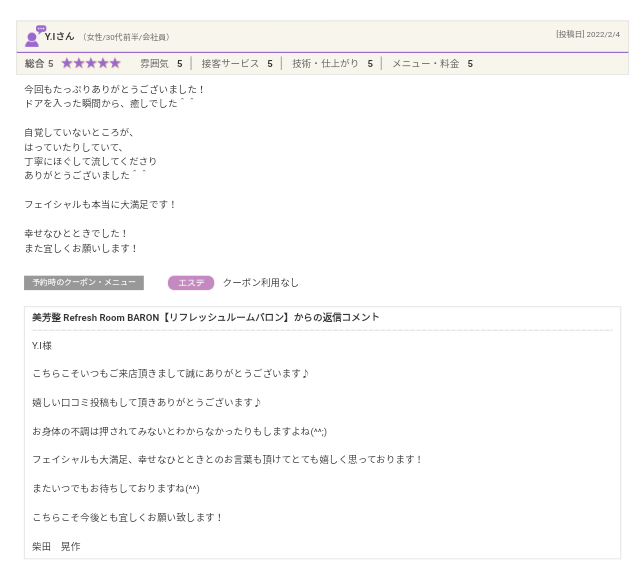Click the Y.I様 greeting in the salon reply
The image size is (643, 577).
(42, 345)
